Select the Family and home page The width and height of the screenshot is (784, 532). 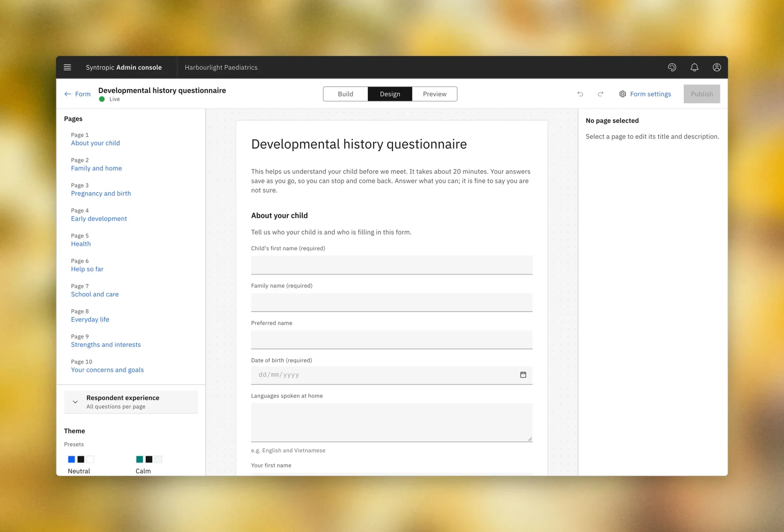pyautogui.click(x=96, y=168)
